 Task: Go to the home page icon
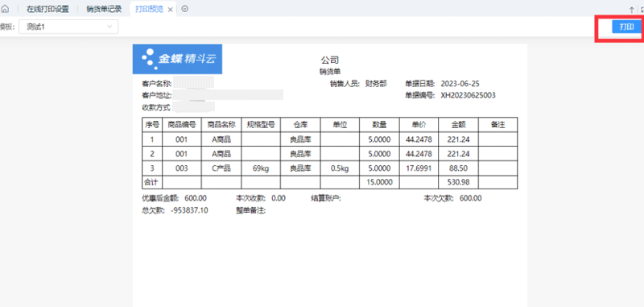click(x=6, y=9)
